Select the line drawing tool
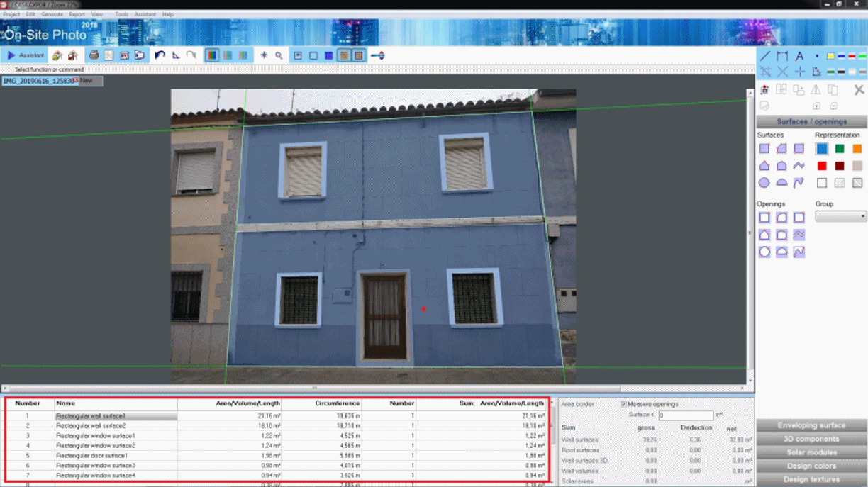868x487 pixels. pyautogui.click(x=765, y=56)
